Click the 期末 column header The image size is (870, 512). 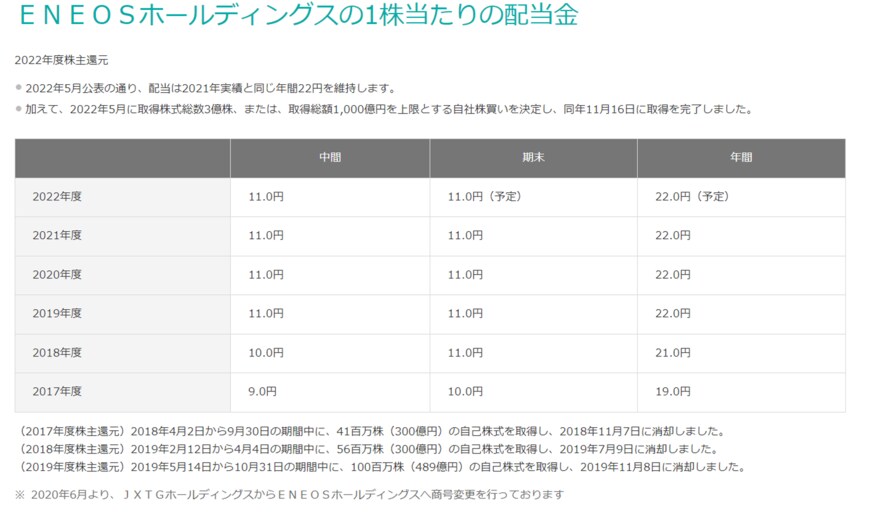coord(533,158)
